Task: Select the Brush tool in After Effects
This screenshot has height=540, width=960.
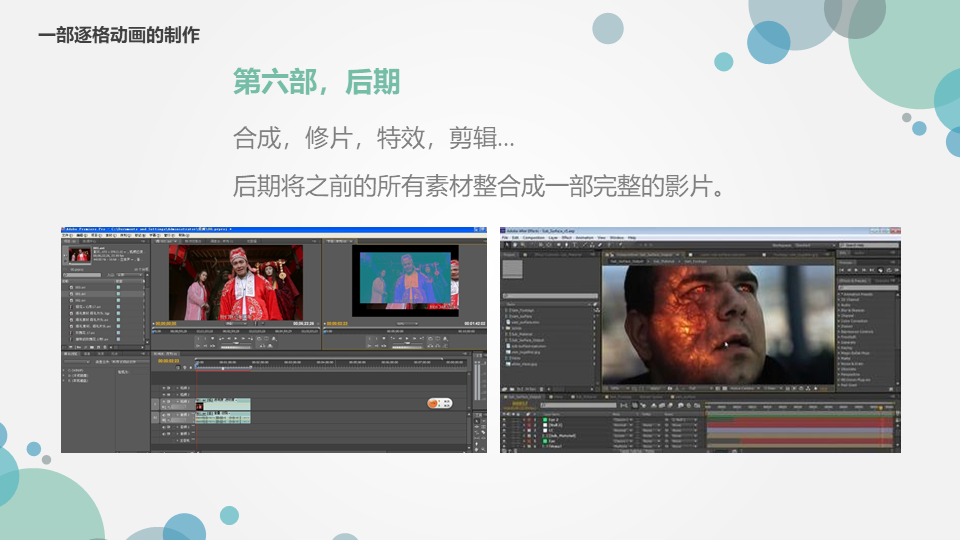Action: click(x=584, y=245)
